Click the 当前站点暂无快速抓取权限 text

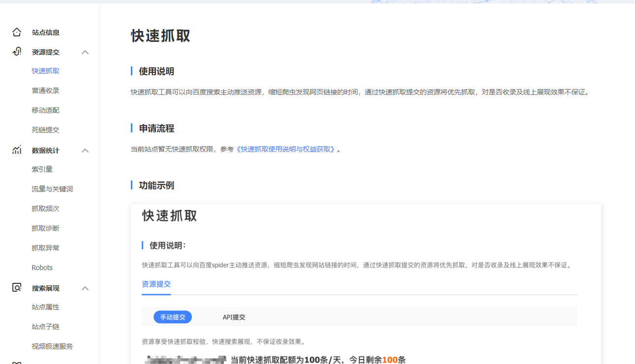tap(172, 149)
